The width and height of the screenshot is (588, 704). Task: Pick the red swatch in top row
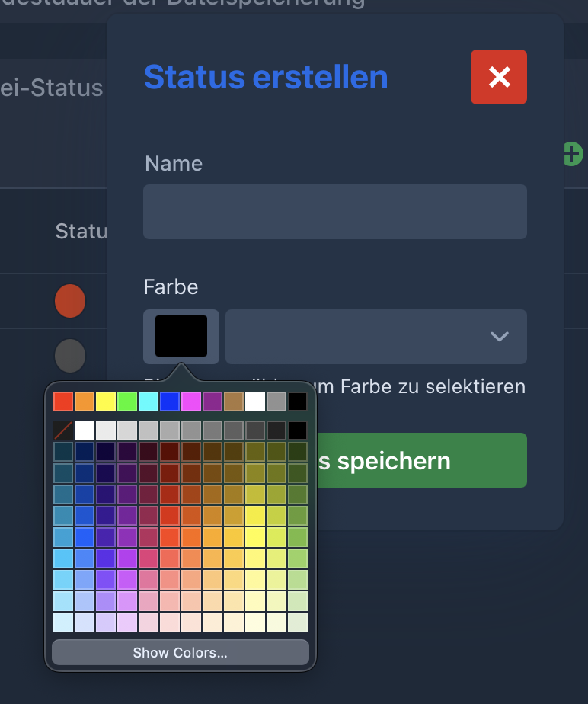click(x=63, y=401)
